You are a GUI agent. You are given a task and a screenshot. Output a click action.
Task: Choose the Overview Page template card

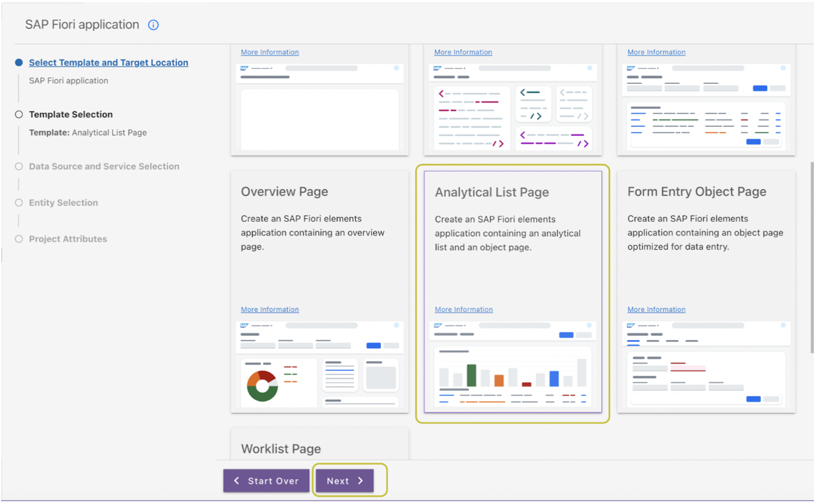pos(319,292)
